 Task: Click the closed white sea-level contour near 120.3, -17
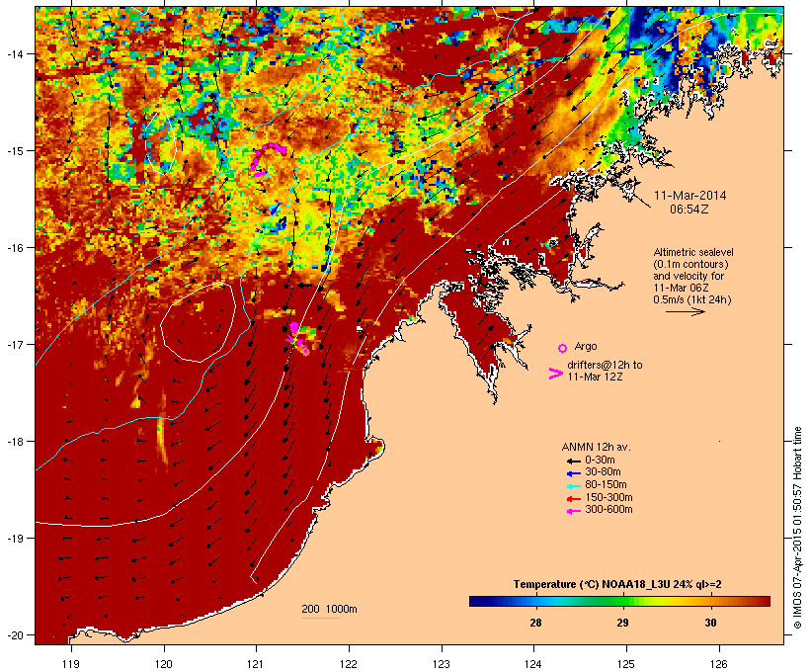(199, 322)
